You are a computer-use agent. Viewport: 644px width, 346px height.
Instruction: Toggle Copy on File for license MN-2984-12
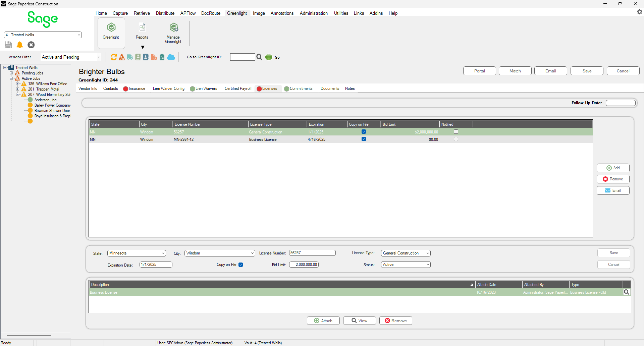click(x=364, y=139)
